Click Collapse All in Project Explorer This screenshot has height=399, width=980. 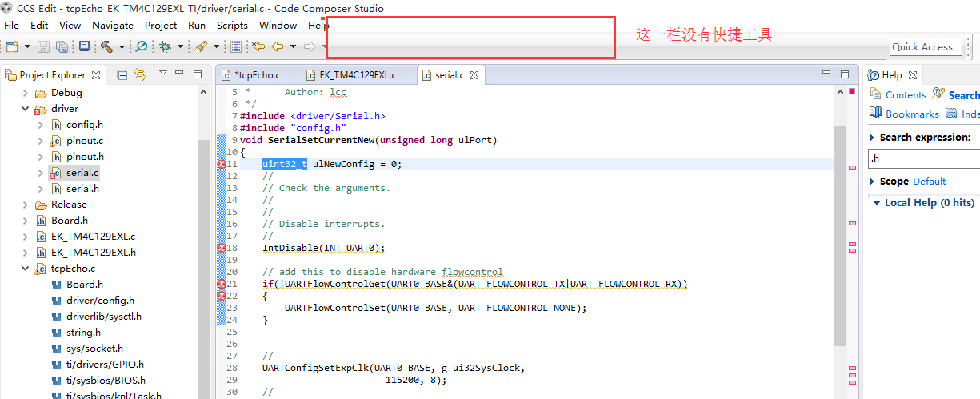pyautogui.click(x=122, y=74)
